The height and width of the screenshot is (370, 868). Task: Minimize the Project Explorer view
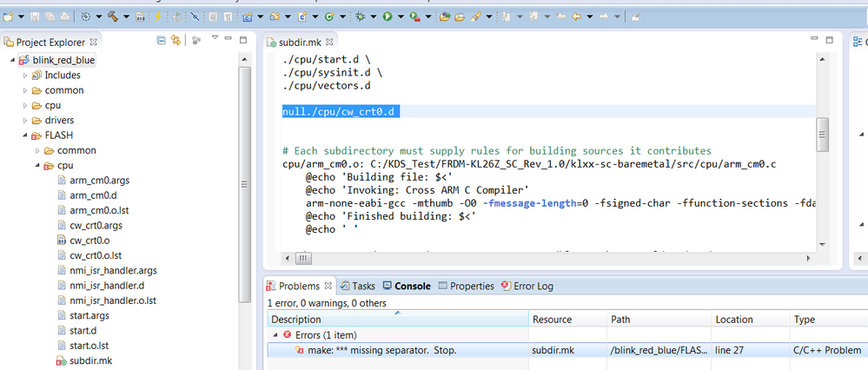coord(228,40)
